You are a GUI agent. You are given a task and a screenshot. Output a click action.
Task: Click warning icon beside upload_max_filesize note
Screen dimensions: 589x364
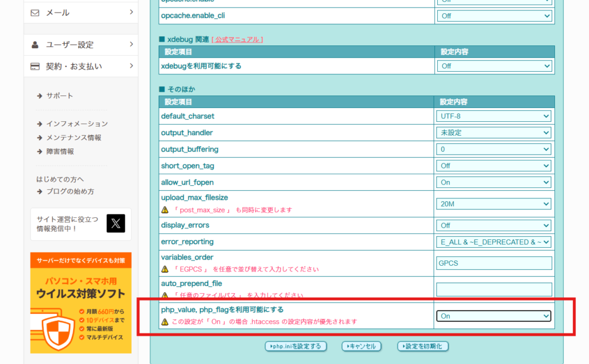[x=165, y=210]
